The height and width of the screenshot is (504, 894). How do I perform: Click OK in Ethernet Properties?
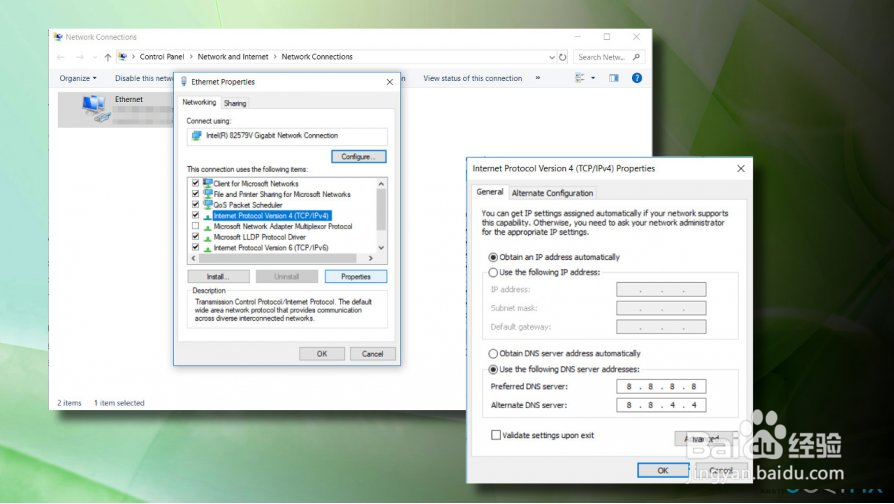322,354
